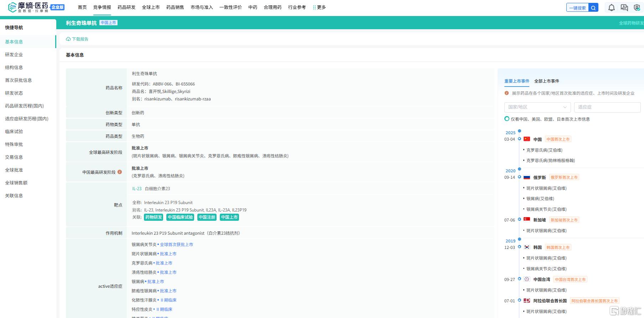
Task: Click the Russia flag icon
Action: click(527, 177)
